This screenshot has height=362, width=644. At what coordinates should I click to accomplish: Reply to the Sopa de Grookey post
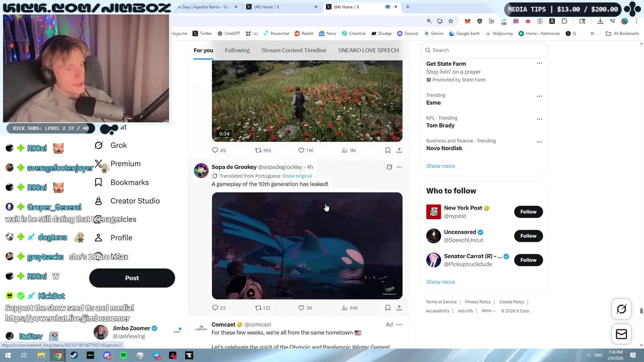point(218,308)
